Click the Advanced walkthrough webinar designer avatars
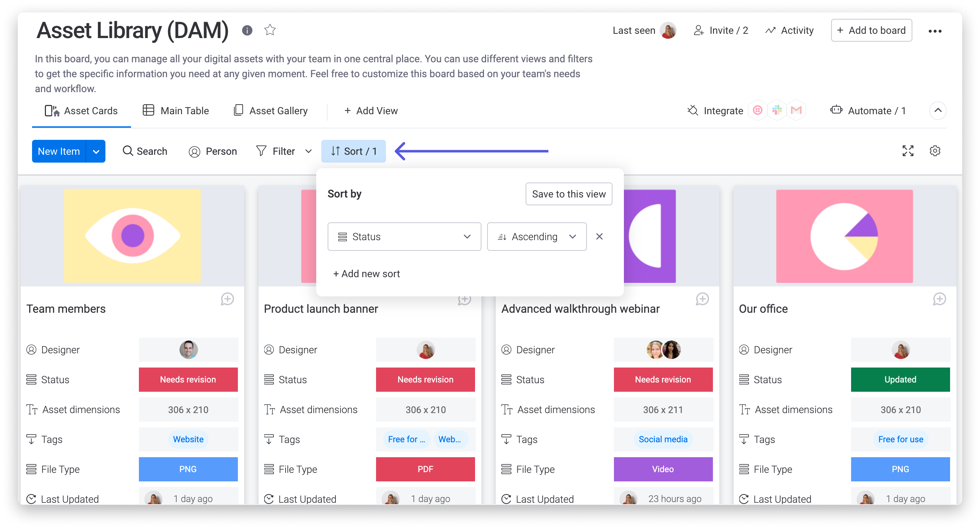Image resolution: width=980 pixels, height=528 pixels. pyautogui.click(x=663, y=350)
